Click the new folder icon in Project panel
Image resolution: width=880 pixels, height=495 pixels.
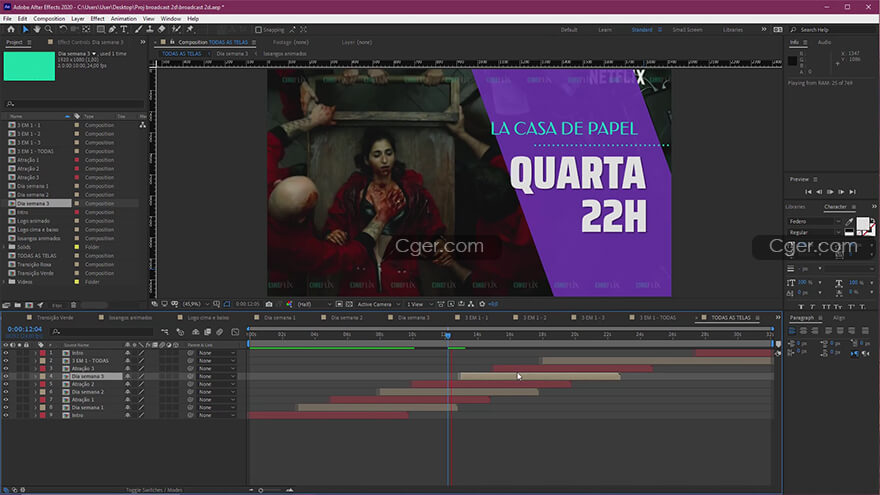(x=18, y=305)
